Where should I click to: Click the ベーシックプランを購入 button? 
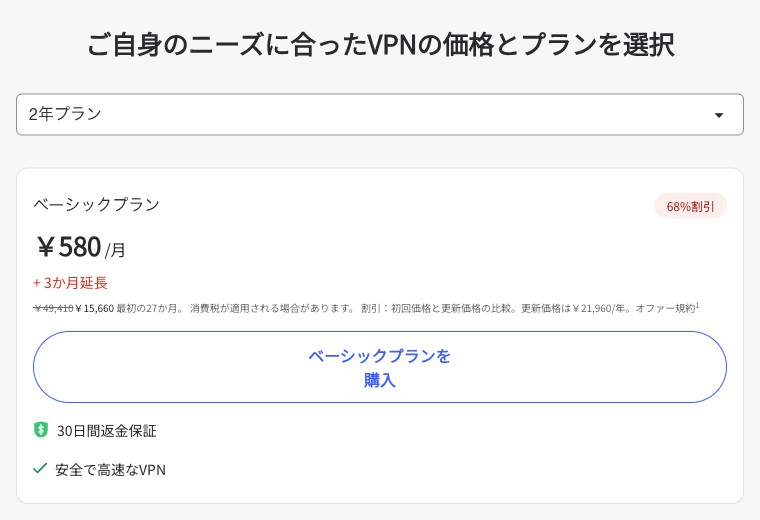point(380,367)
